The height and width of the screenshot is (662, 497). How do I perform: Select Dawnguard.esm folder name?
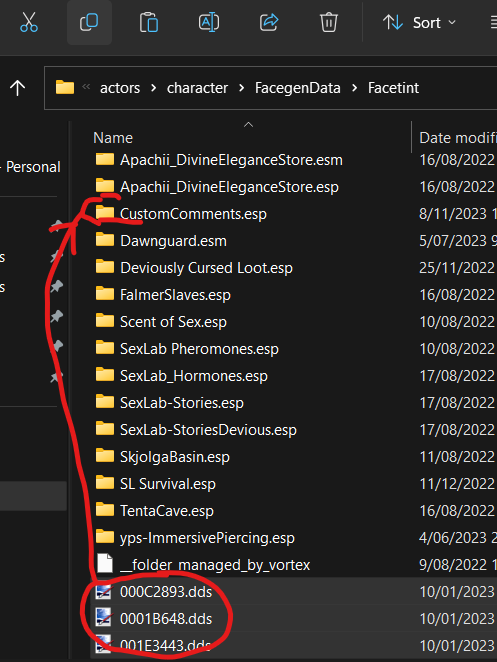[174, 241]
